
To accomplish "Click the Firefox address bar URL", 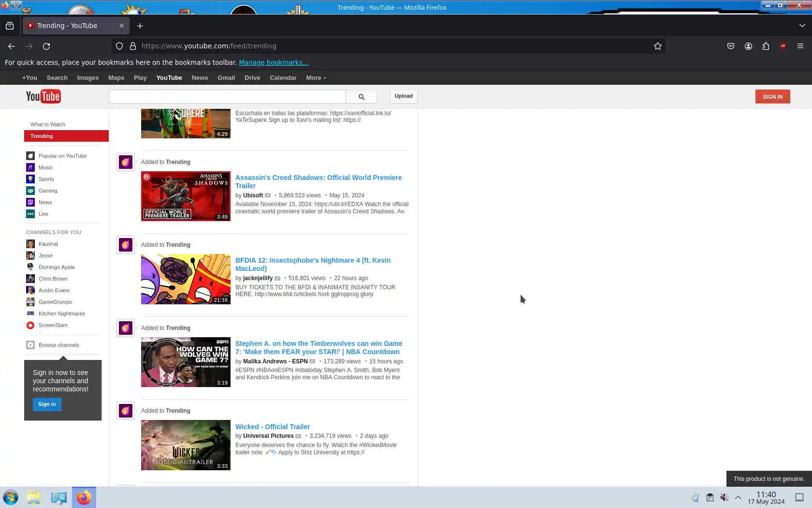I will pyautogui.click(x=209, y=46).
